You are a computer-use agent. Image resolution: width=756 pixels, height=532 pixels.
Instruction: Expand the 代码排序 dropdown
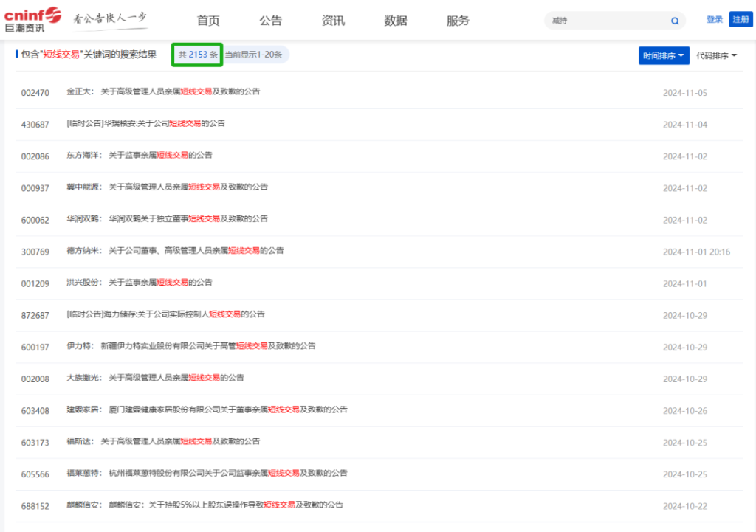click(x=716, y=55)
